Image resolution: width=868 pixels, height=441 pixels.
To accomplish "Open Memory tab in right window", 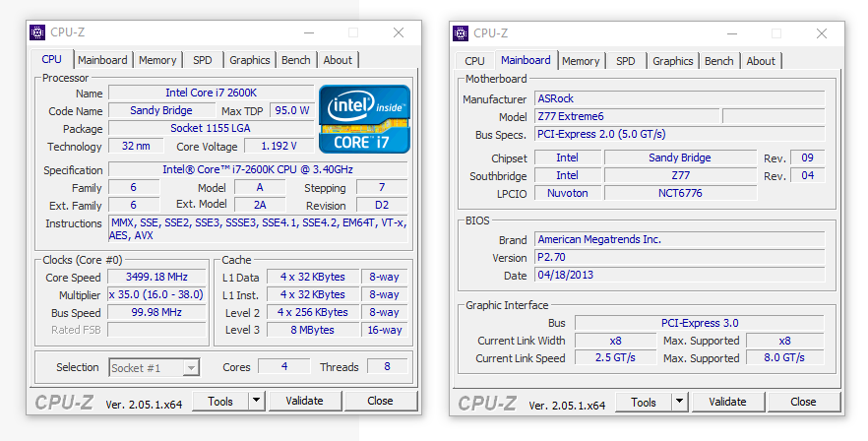I will (x=581, y=61).
